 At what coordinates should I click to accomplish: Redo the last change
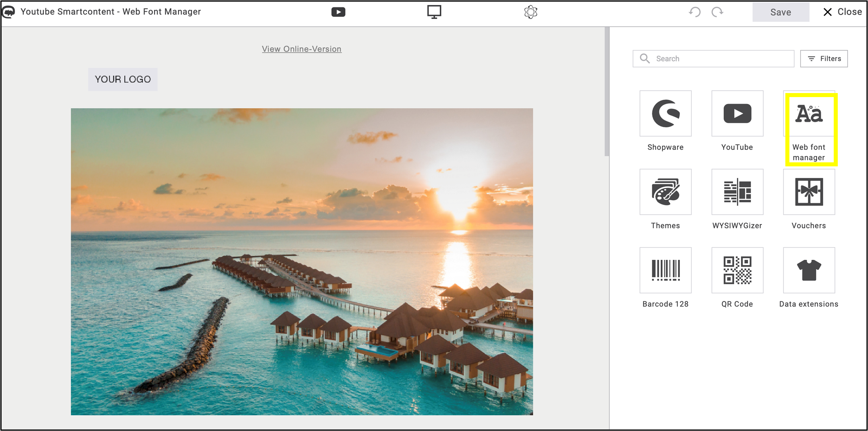[x=717, y=12]
